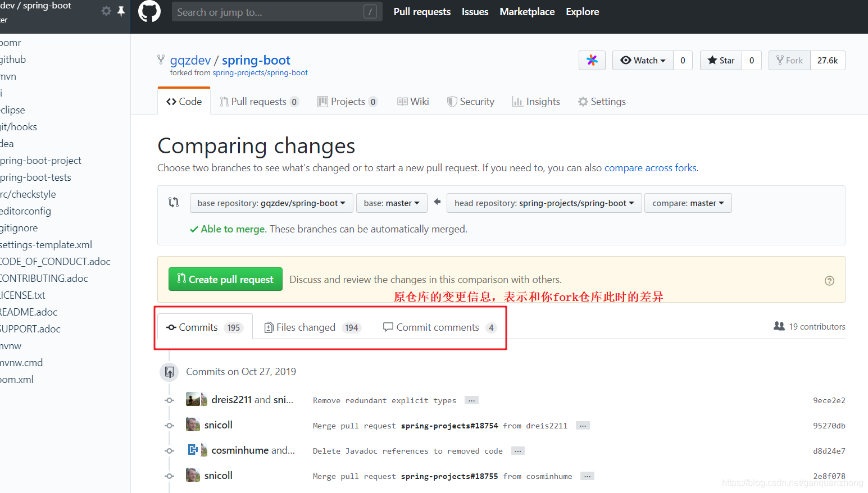Image resolution: width=868 pixels, height=493 pixels.
Task: Open dreis2211 author name link
Action: click(231, 399)
